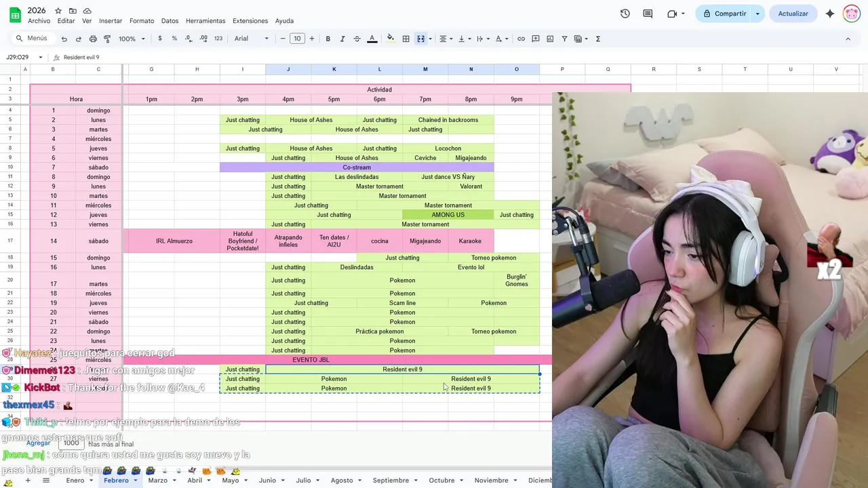Redo the last action
Viewport: 868px width, 488px height.
tap(78, 39)
